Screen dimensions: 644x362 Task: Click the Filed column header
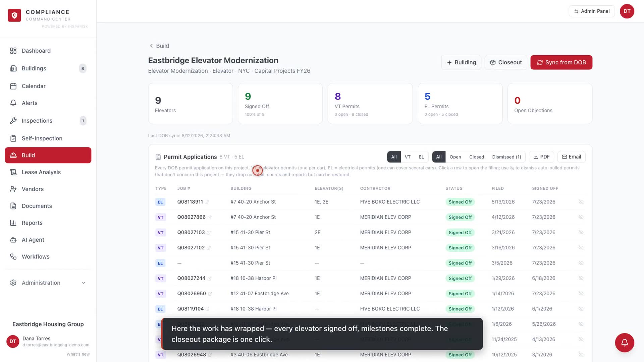498,189
